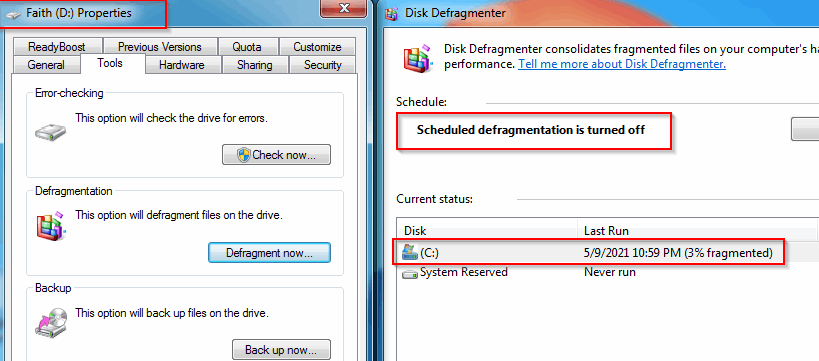Image resolution: width=819 pixels, height=361 pixels.
Task: Click the backup disc drive icon
Action: 51,321
